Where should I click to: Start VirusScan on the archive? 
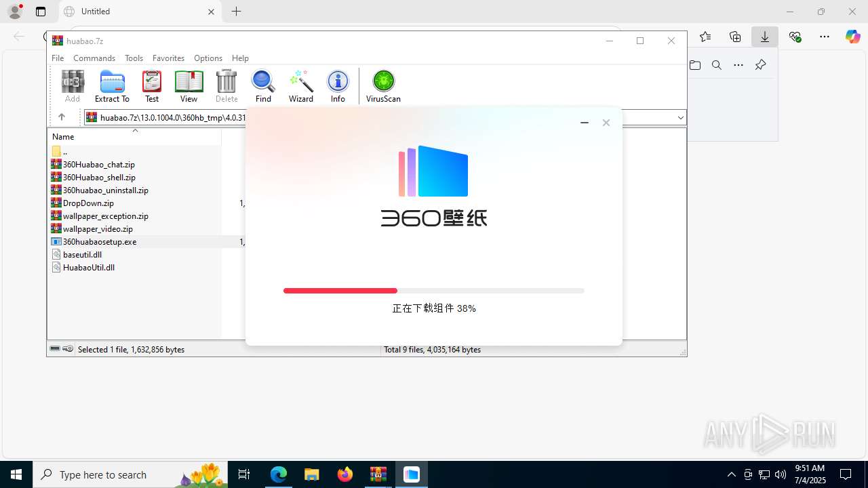click(383, 86)
